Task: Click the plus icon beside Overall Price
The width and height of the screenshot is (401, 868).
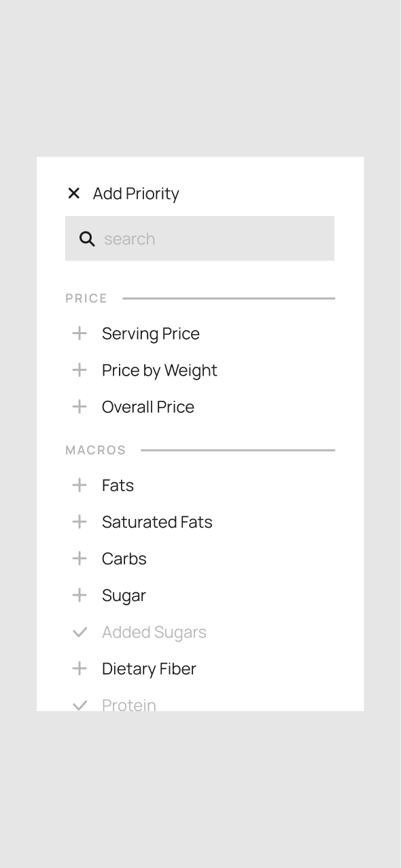Action: [80, 407]
